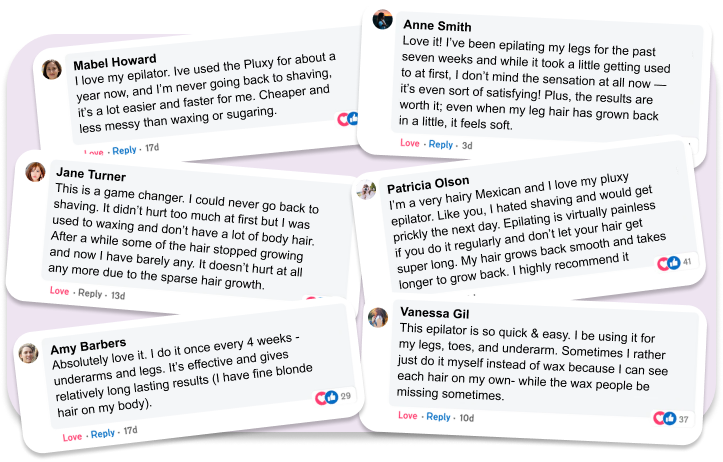Click Love under Jane Turner's comment

pos(59,292)
